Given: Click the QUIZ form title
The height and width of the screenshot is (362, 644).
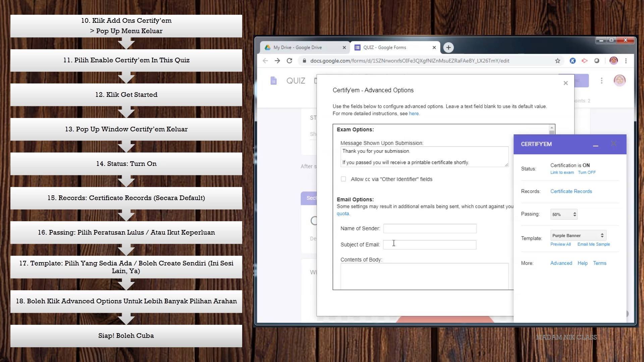Looking at the screenshot, I should [x=296, y=81].
